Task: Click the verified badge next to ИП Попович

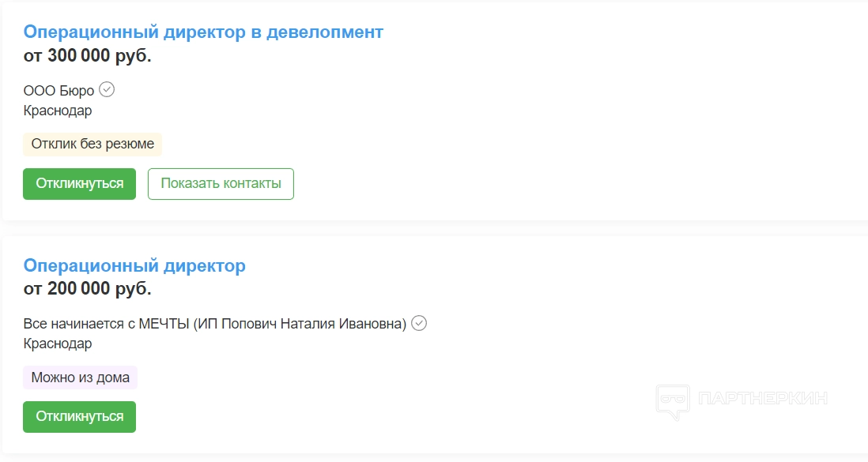Action: pos(419,323)
